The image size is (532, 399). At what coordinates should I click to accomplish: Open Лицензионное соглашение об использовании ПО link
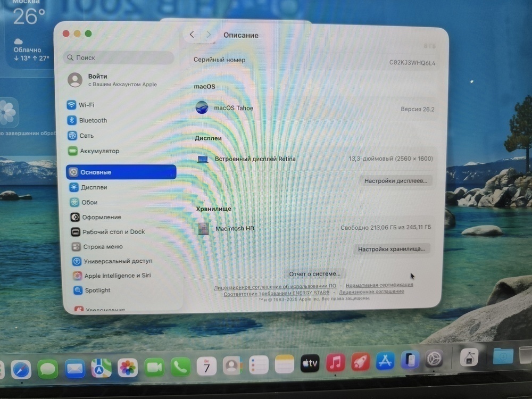(x=275, y=287)
